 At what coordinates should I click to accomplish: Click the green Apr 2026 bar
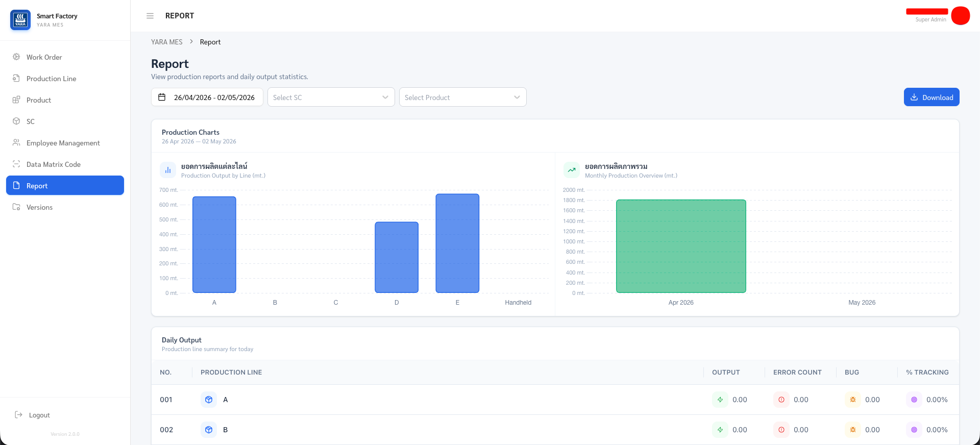click(x=681, y=246)
